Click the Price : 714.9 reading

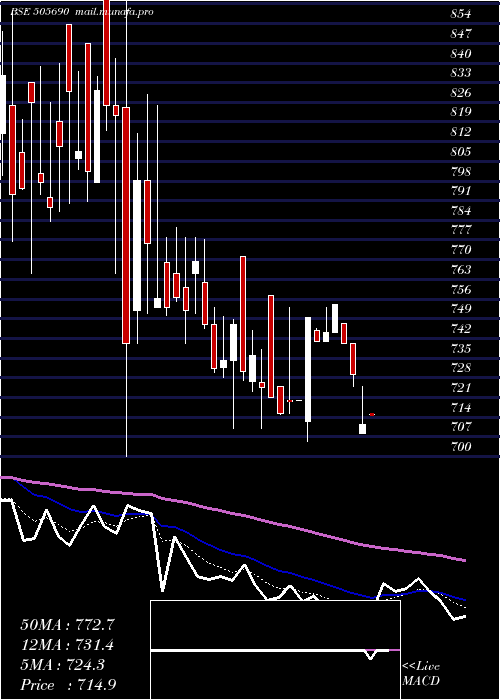click(x=69, y=685)
